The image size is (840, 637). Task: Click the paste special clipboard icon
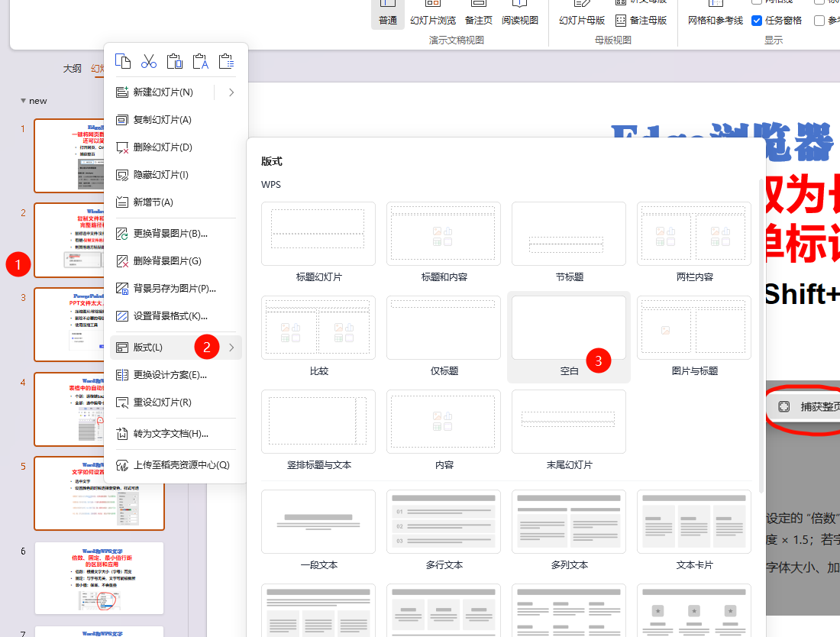pos(226,62)
